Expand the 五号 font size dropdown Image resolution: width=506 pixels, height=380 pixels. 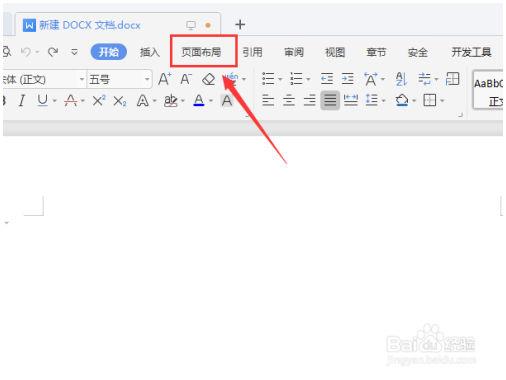coord(147,79)
